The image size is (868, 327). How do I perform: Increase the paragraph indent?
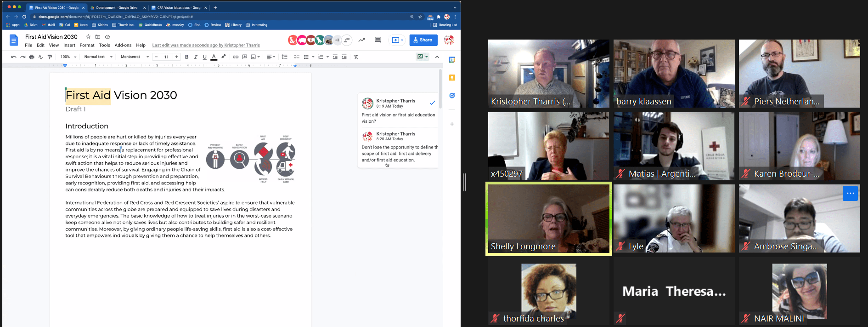[x=344, y=57]
